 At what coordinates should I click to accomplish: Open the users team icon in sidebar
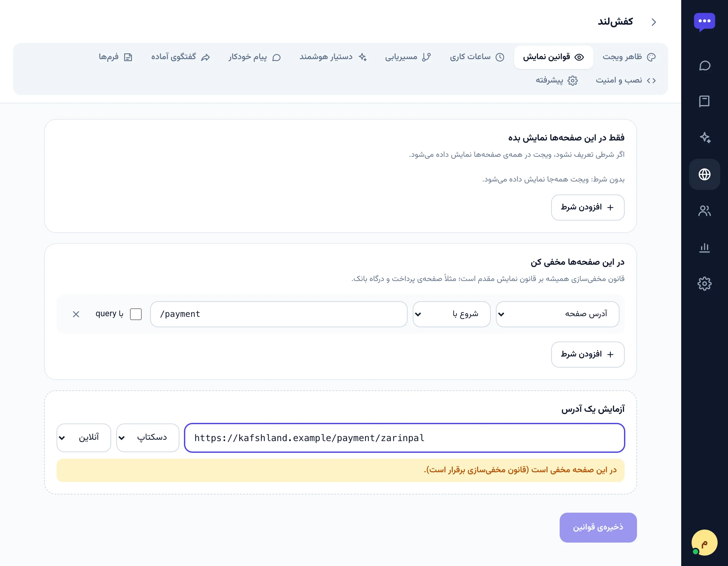[704, 210]
